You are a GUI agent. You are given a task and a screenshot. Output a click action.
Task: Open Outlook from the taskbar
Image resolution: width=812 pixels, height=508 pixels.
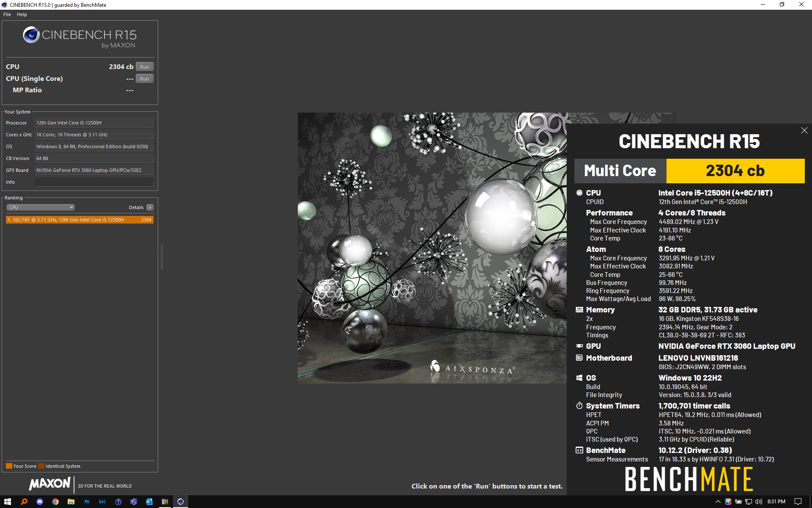[149, 502]
